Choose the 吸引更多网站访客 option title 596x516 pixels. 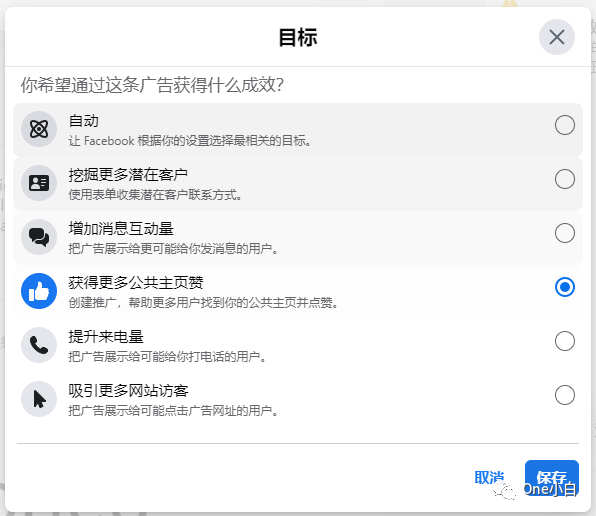[x=128, y=391]
